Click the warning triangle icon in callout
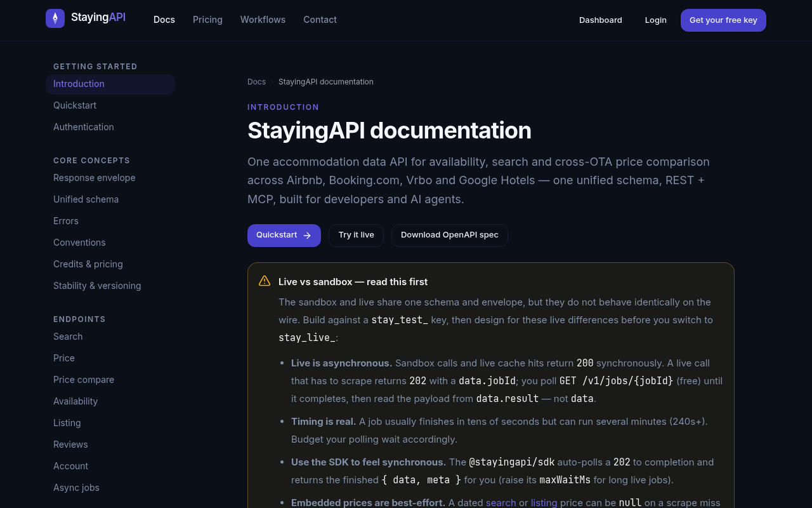The height and width of the screenshot is (508, 812). tap(265, 281)
